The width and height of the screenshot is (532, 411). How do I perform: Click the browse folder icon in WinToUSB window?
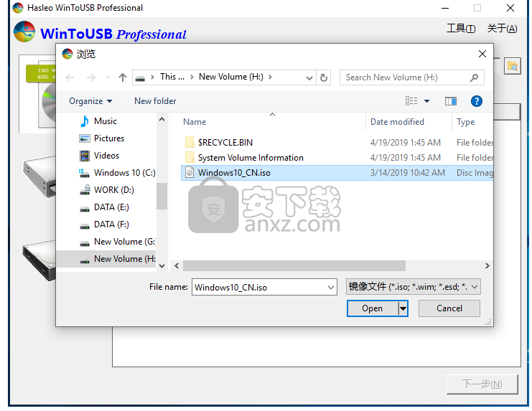pos(513,66)
